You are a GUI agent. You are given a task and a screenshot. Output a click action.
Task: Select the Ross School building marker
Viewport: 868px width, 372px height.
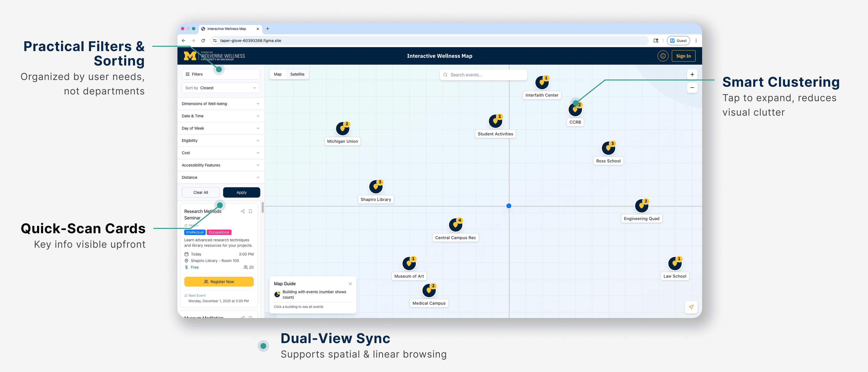point(608,148)
